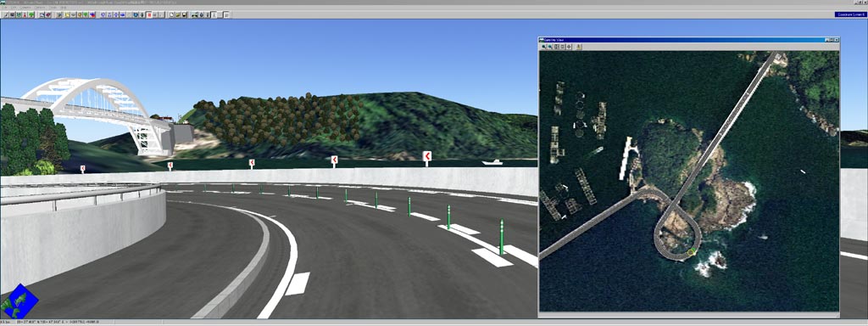This screenshot has height=326, width=868.
Task: Click the leftmost pencil icon in main toolbar
Action: click(x=6, y=15)
